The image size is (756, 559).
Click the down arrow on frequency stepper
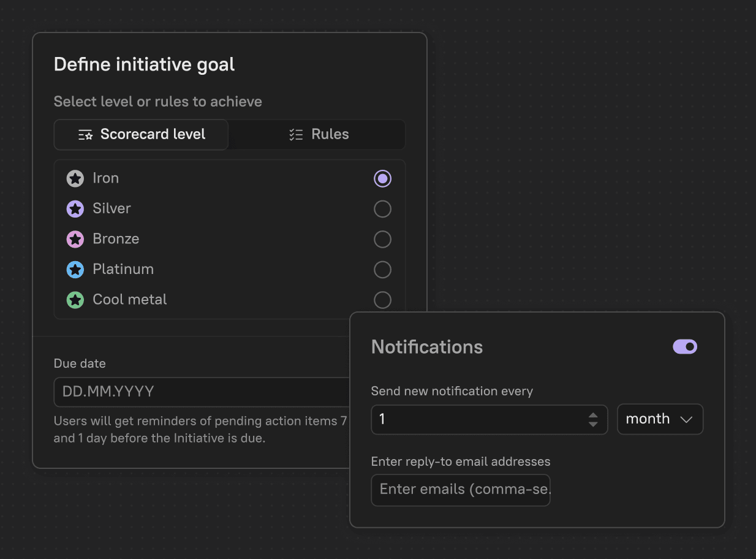click(x=593, y=423)
